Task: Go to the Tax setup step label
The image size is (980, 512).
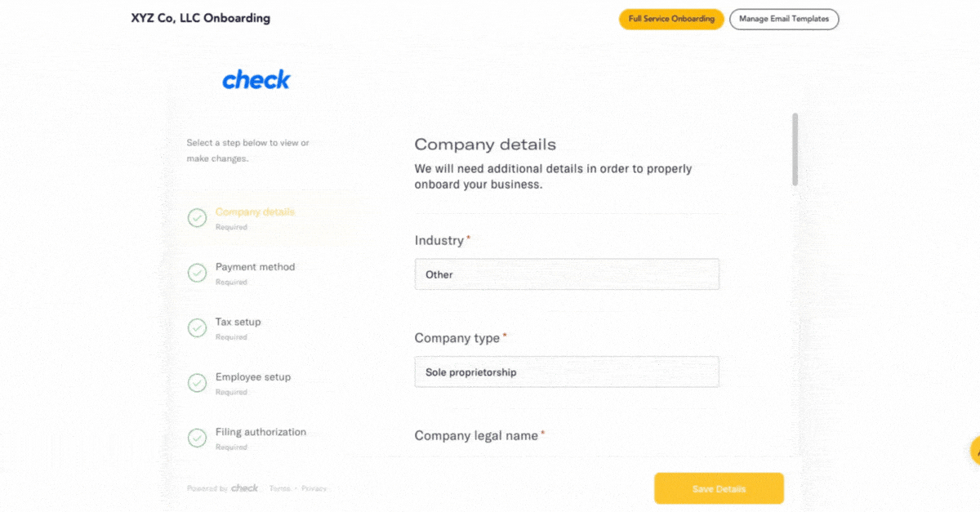Action: tap(238, 322)
